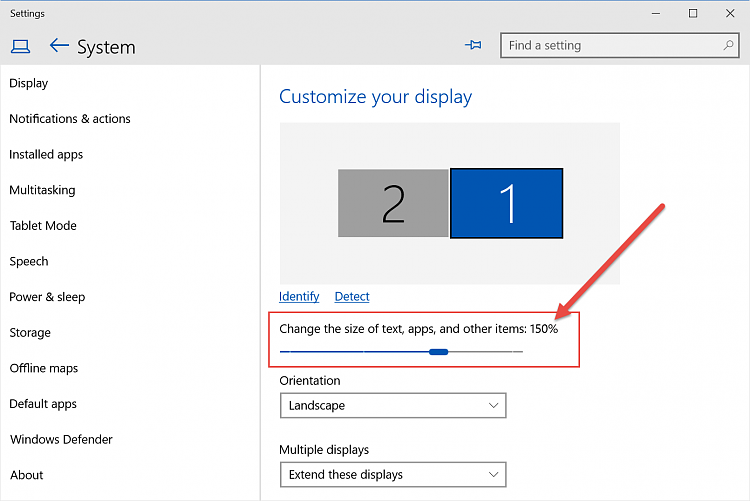This screenshot has height=501, width=750.
Task: Go to Storage settings
Action: [30, 333]
